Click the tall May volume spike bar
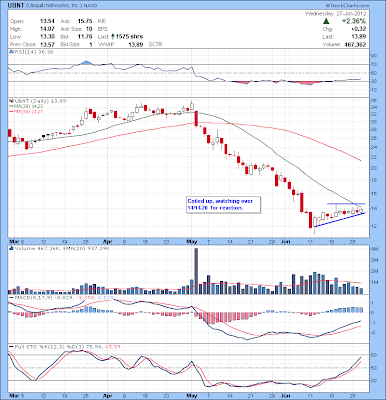This screenshot has width=386, height=400. [x=196, y=271]
